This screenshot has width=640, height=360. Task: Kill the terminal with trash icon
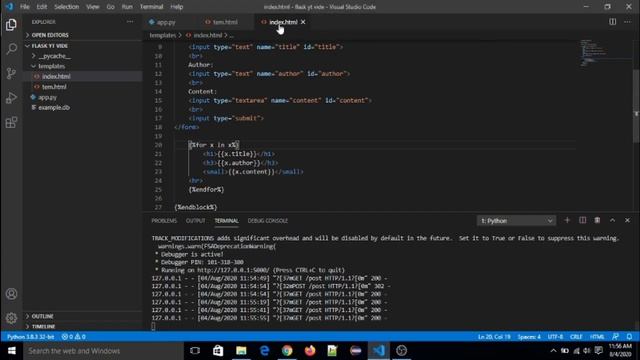pyautogui.click(x=597, y=220)
